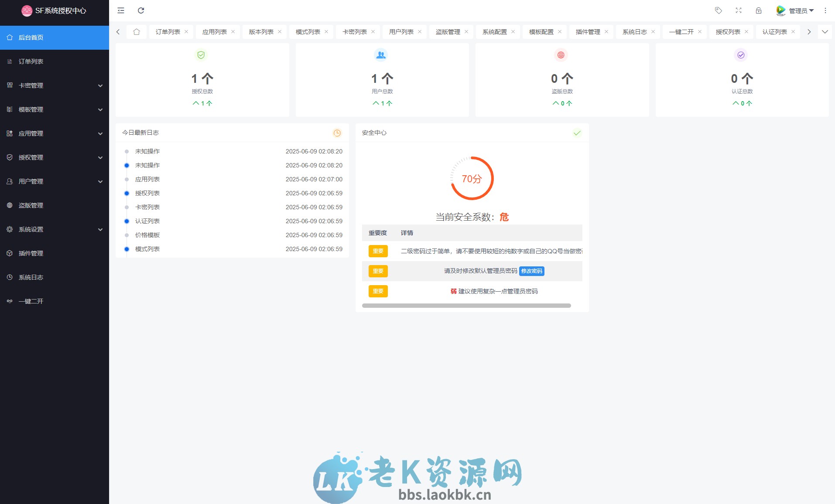Switch to the 订单列表 tab
Screen dimensions: 835x504
[168, 31]
